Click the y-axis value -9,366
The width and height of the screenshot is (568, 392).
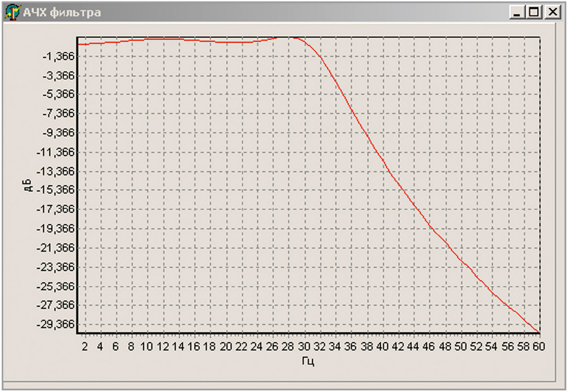click(59, 133)
